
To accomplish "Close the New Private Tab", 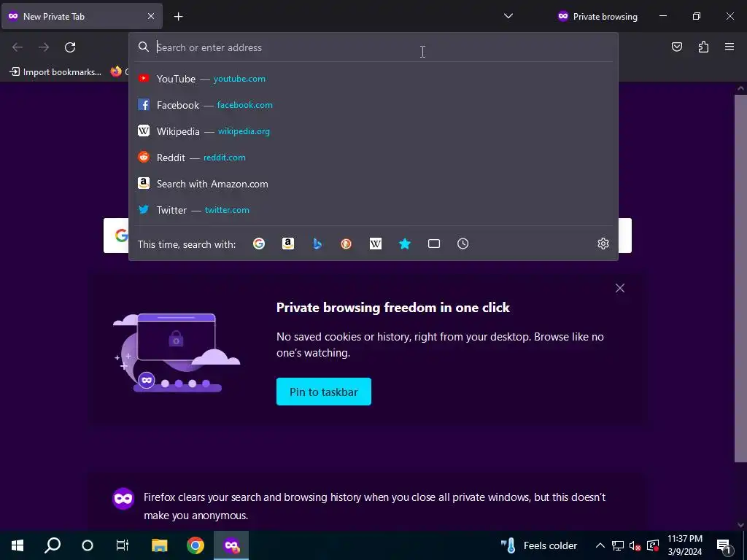I will pos(150,16).
